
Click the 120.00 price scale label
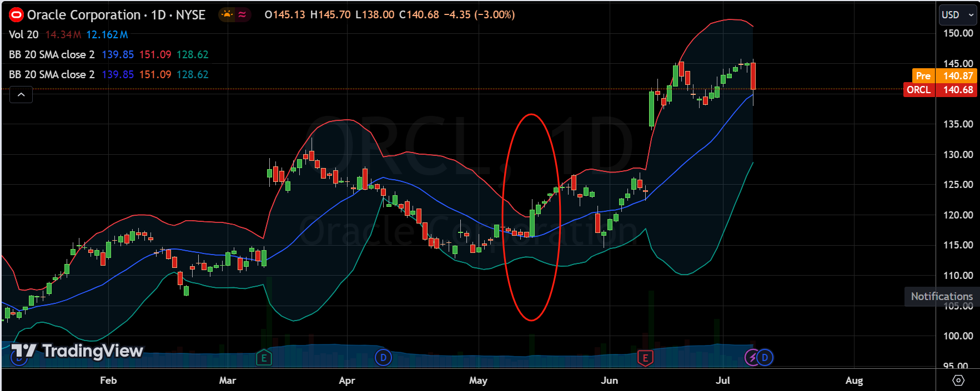[x=958, y=215]
